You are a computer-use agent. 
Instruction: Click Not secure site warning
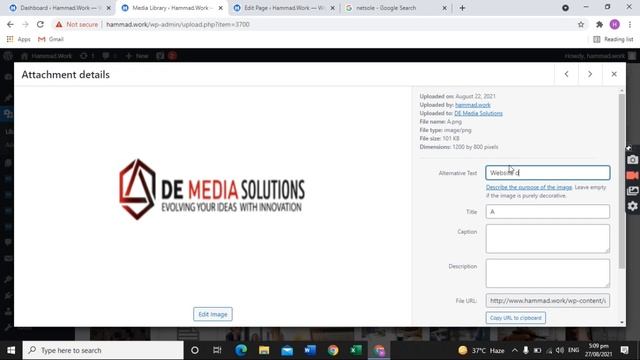point(77,24)
